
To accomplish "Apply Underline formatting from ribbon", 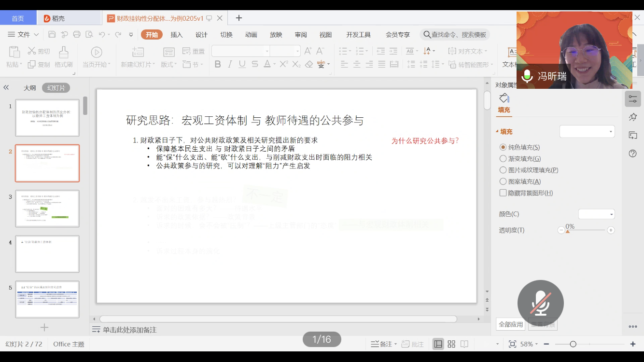I will point(242,64).
